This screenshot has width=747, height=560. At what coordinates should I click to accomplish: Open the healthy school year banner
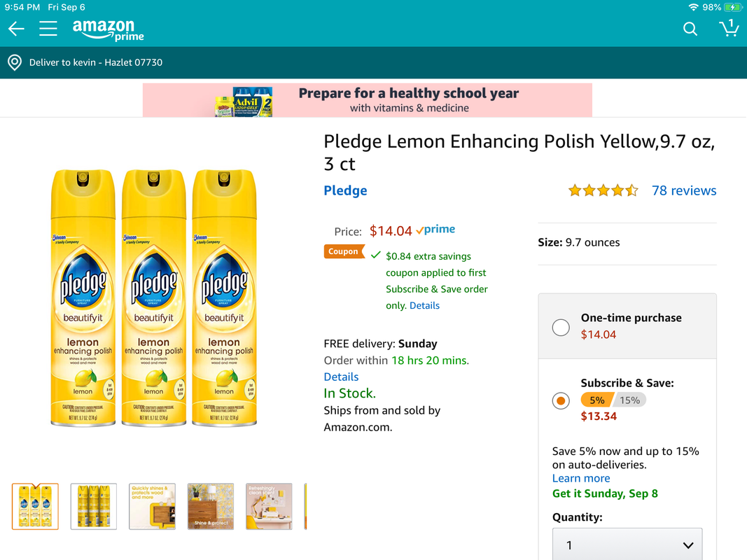368,100
